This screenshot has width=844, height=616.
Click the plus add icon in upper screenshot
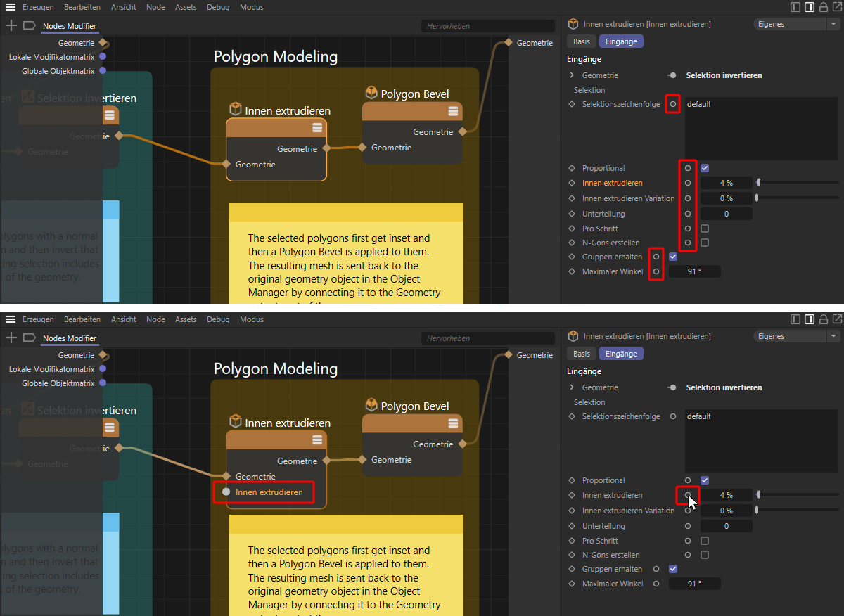coord(11,25)
